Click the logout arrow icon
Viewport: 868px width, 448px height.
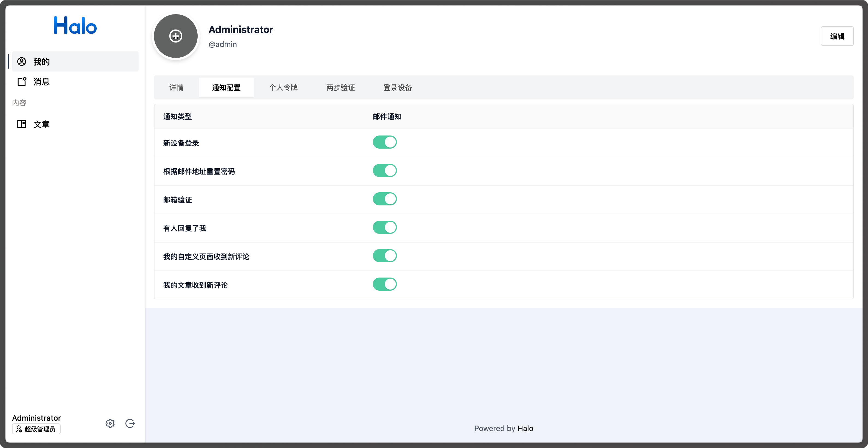130,423
